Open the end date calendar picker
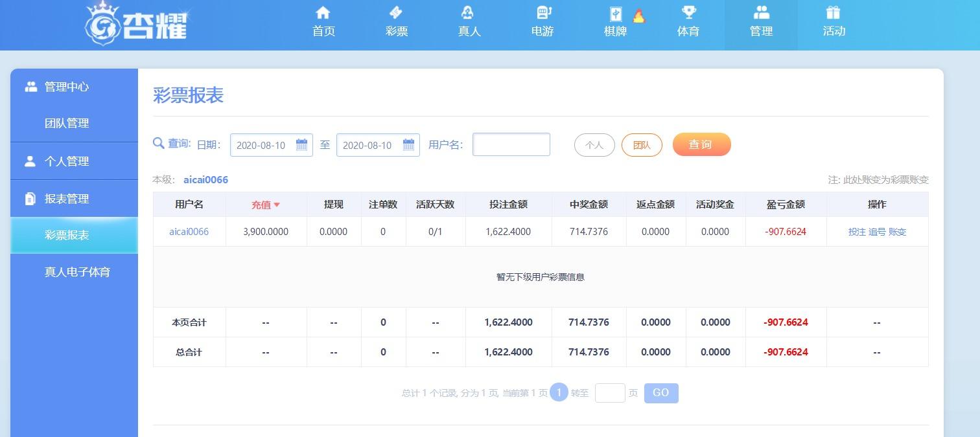 408,145
